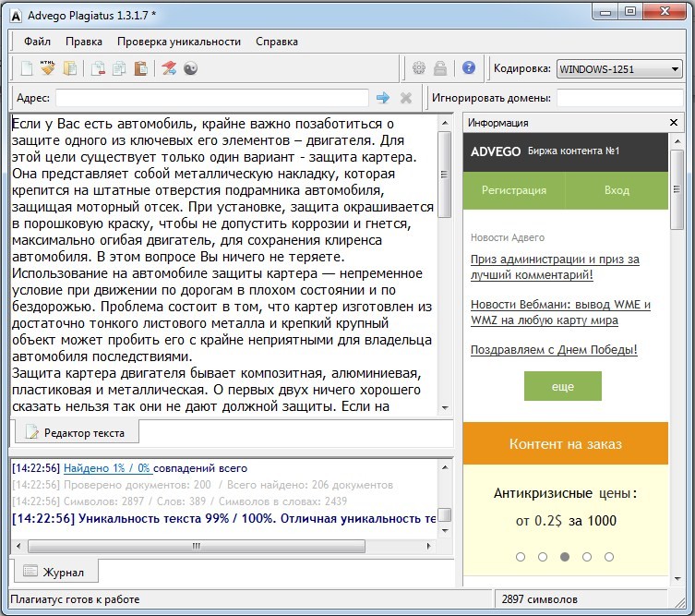
Task: Click the 'Проверено документов: 200' log line
Action: [x=202, y=485]
